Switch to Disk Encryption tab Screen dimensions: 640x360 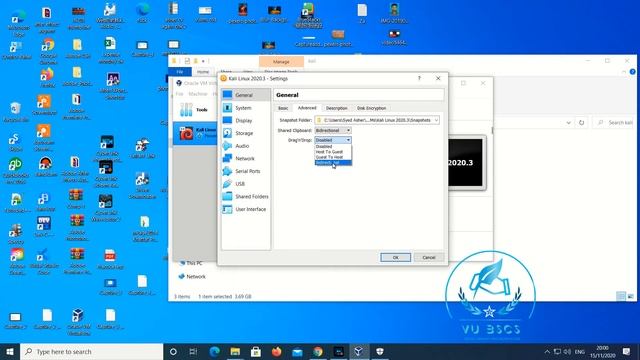[x=371, y=108]
